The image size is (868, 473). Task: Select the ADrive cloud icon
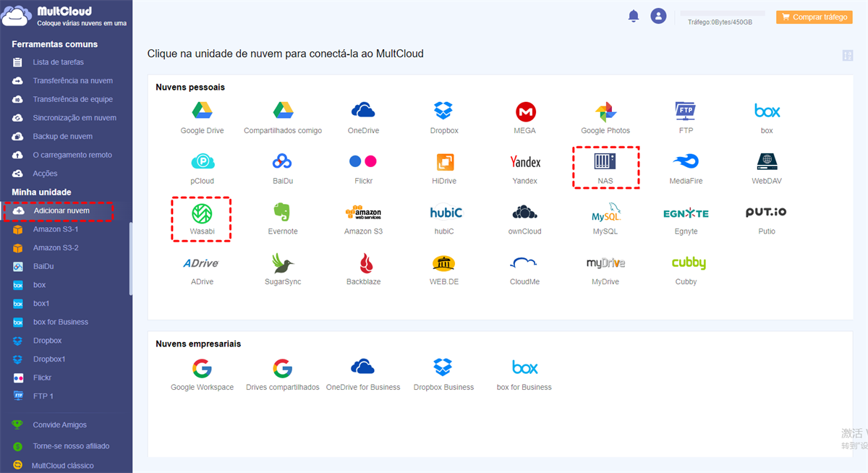201,263
